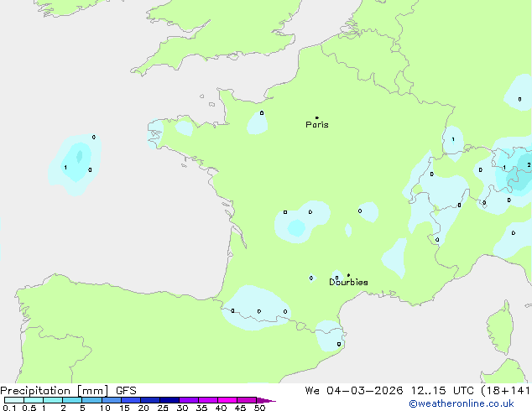Select legend swatch between 45 and 50
Screen dimensions: 532x411
[x=247, y=400]
